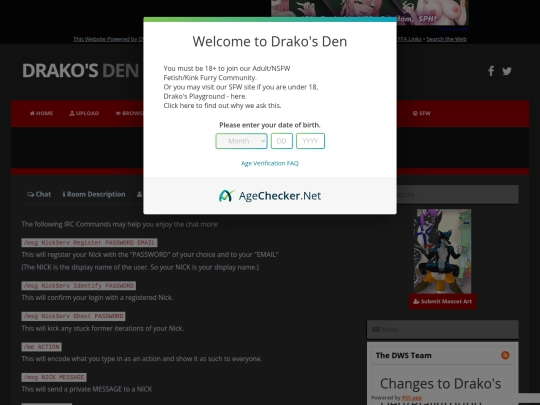Switch to the Room Description tab
Viewport: 540px width, 405px height.
point(94,194)
